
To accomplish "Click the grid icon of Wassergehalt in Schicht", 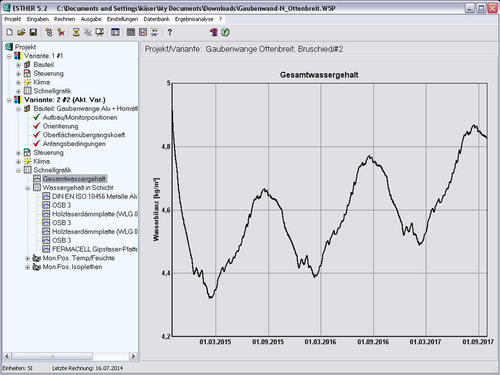I will tap(37, 187).
